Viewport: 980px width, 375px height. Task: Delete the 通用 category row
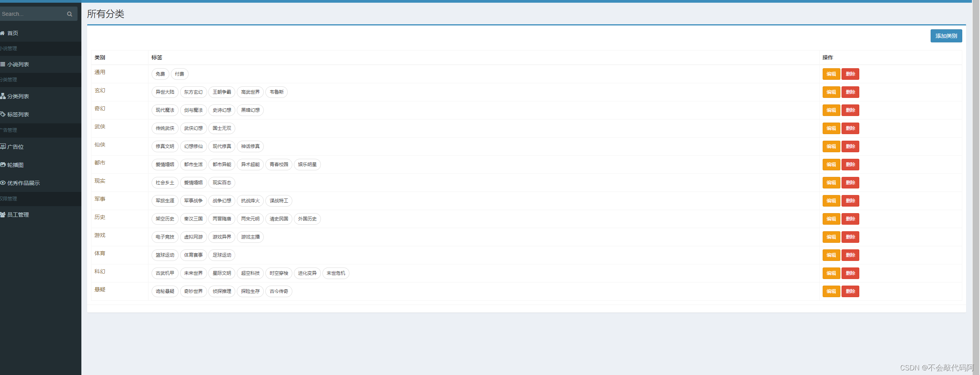[850, 74]
